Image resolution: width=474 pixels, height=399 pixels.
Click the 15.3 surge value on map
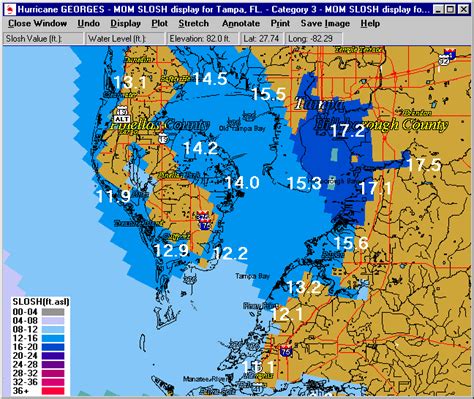point(304,183)
